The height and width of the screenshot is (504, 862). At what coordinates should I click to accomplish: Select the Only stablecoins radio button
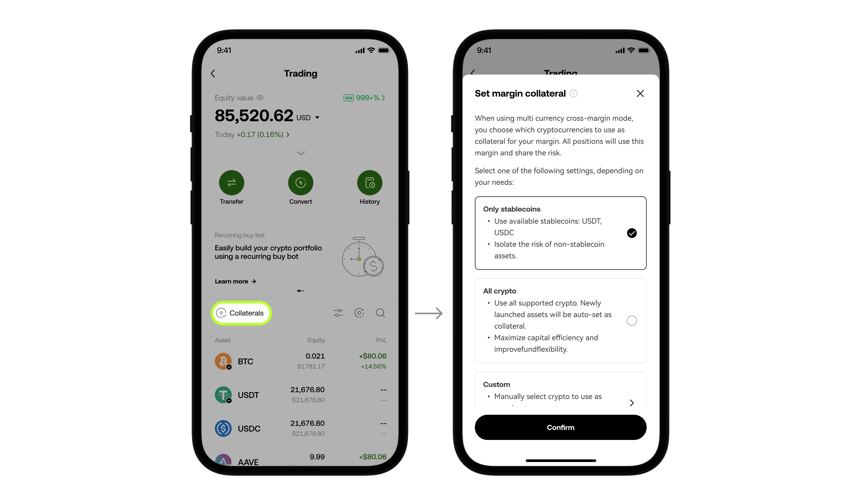(631, 233)
